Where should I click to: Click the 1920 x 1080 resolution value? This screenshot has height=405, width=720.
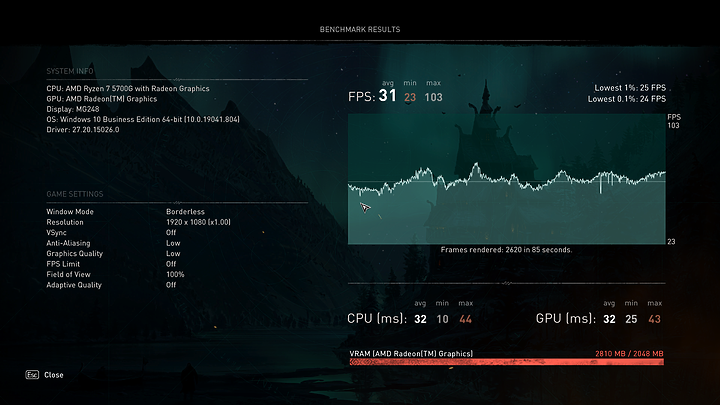pos(198,222)
